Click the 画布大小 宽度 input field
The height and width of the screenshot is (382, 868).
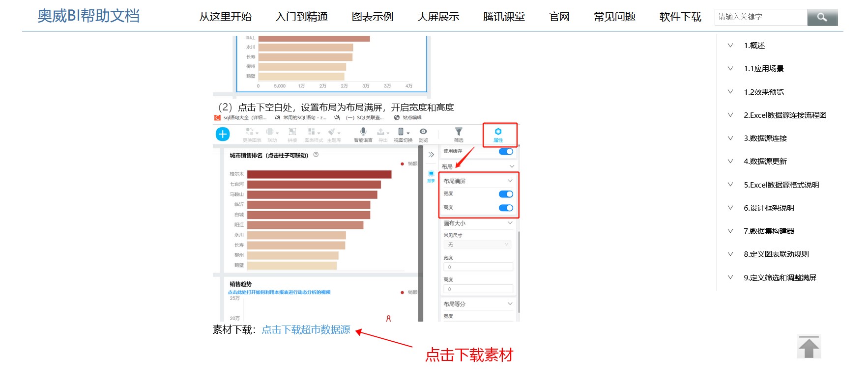click(x=478, y=267)
